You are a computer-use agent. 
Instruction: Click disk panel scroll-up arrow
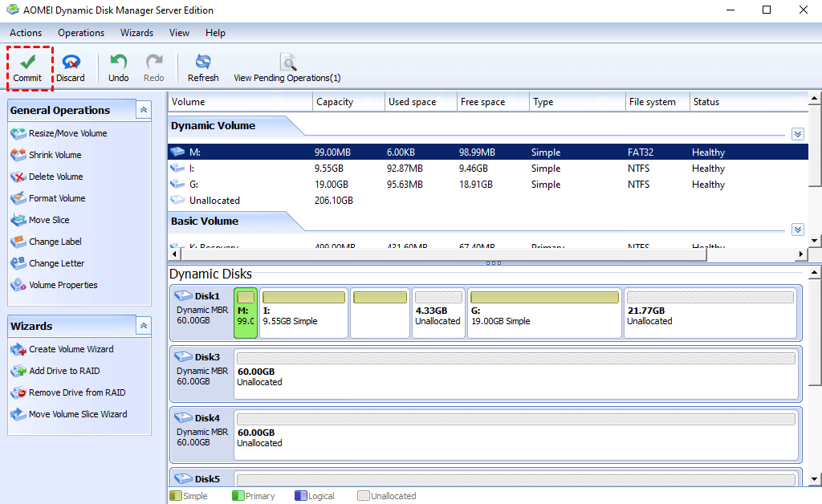point(814,272)
